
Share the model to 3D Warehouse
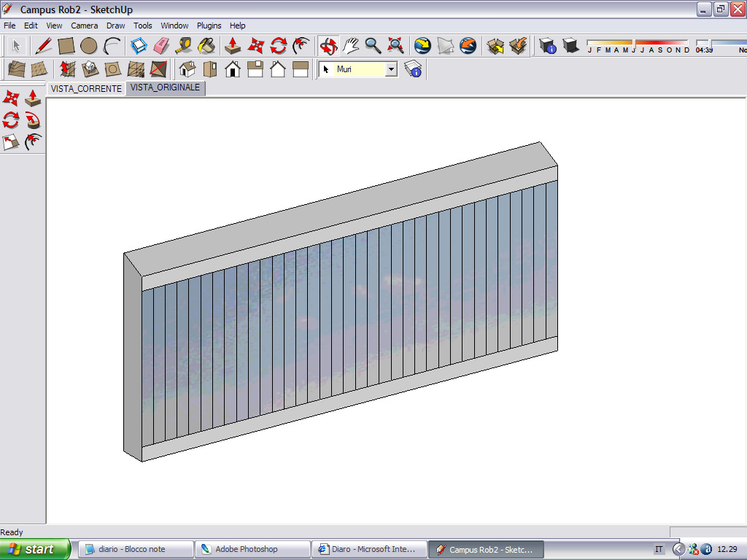[x=518, y=46]
